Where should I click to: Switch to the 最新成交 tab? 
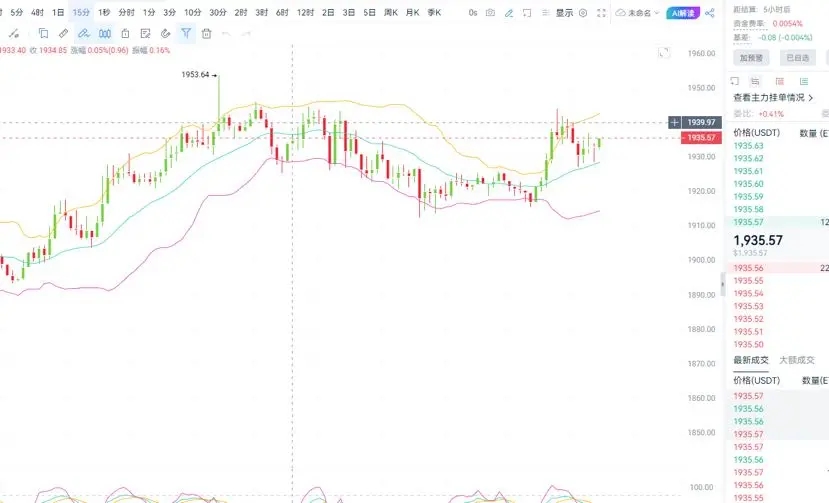[751, 360]
